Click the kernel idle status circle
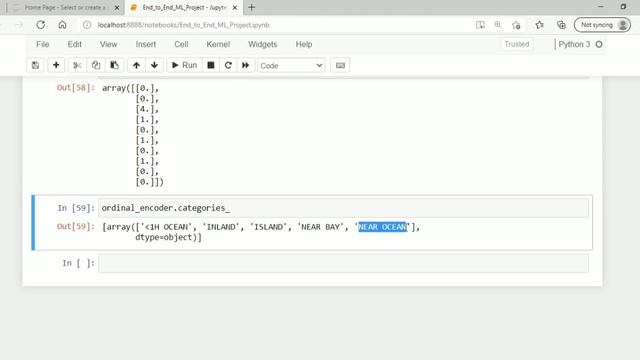The height and width of the screenshot is (360, 640). tap(599, 44)
